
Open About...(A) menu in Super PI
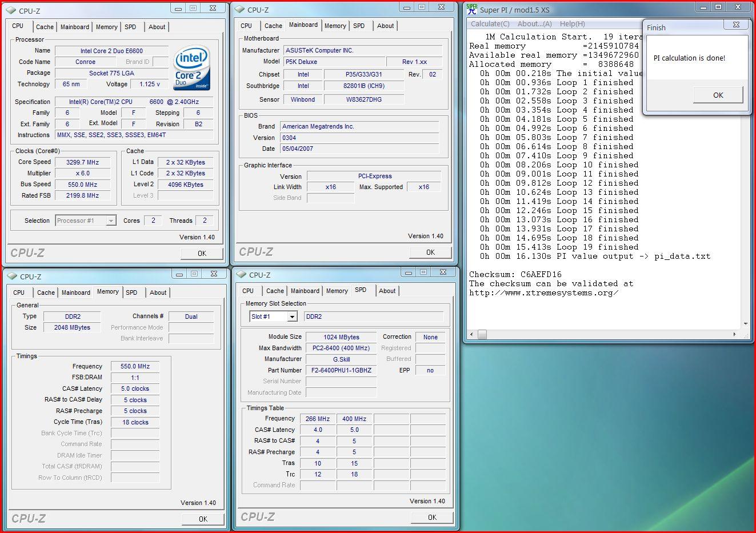coord(534,24)
